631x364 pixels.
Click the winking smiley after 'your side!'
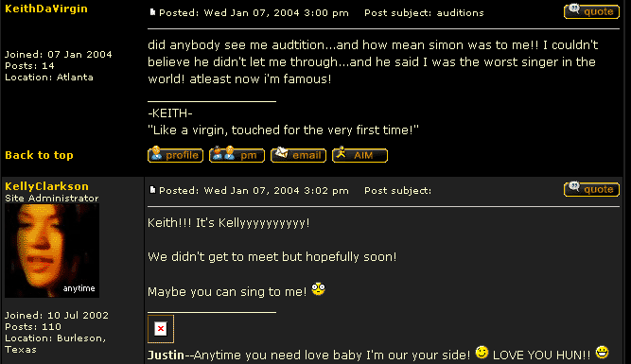482,353
